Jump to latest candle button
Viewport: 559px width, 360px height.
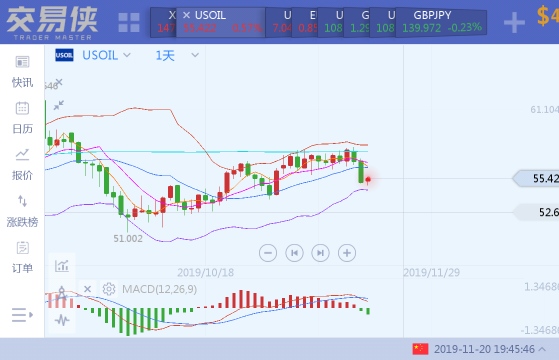[320, 253]
